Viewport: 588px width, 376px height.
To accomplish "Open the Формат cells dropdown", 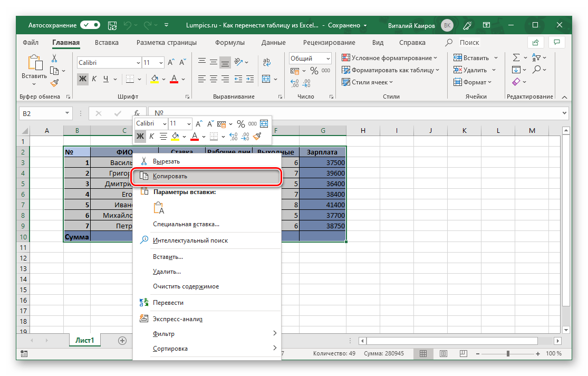I will [473, 82].
